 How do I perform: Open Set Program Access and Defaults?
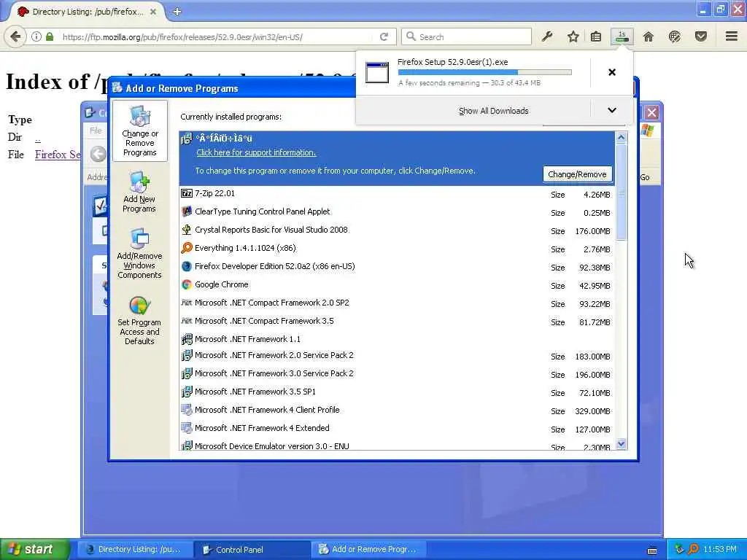[139, 321]
